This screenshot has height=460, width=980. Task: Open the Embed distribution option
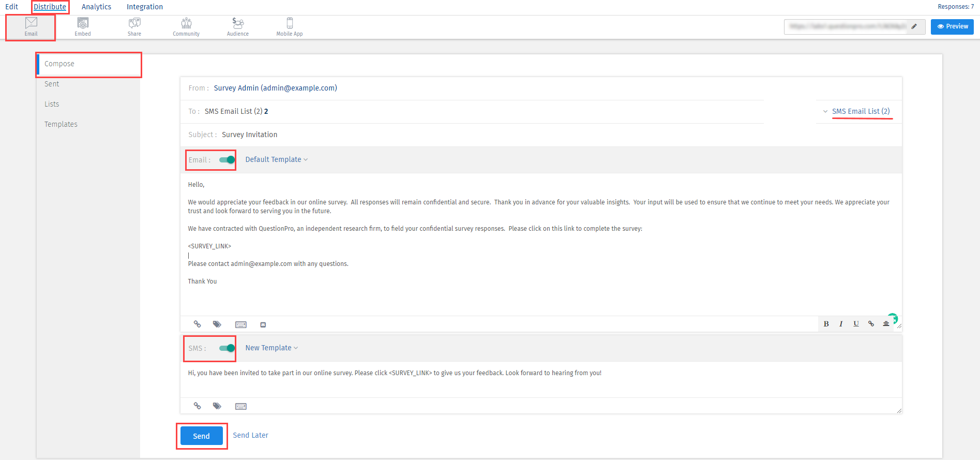pos(83,26)
